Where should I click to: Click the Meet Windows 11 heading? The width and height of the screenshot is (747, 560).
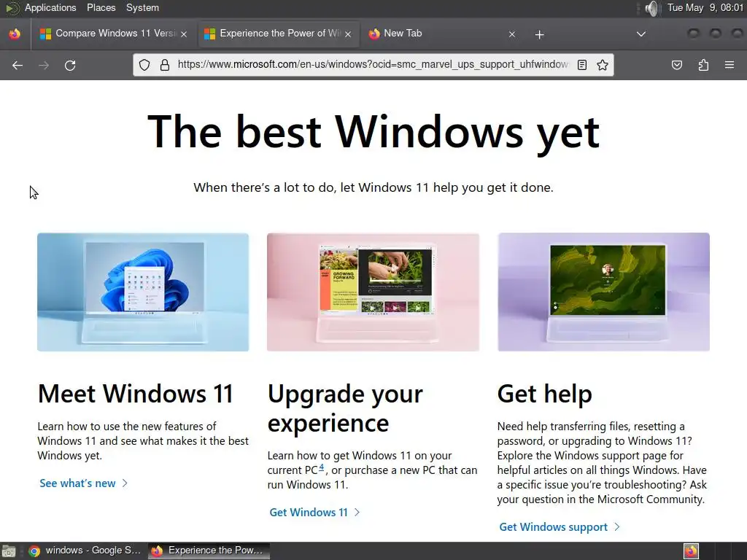click(x=135, y=394)
